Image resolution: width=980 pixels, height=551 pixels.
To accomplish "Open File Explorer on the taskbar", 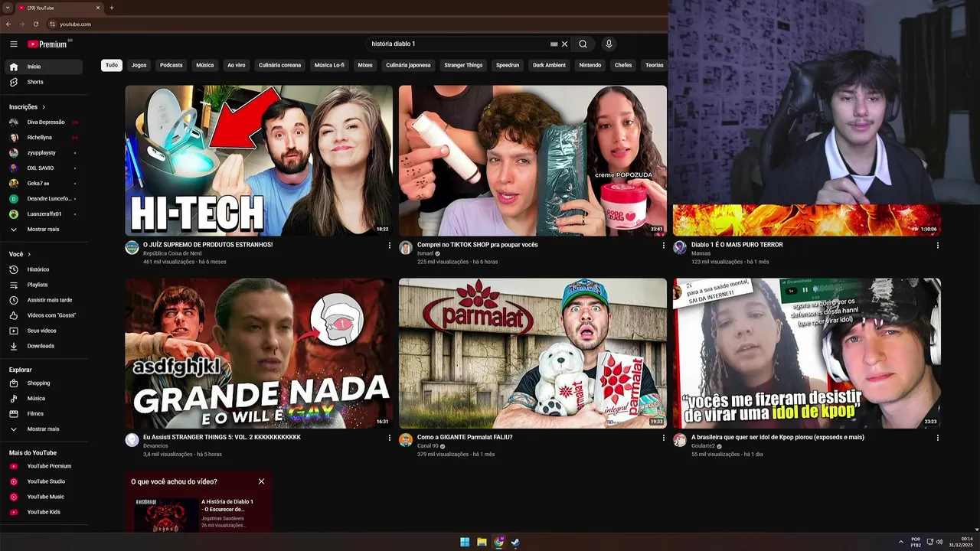I will 482,543.
